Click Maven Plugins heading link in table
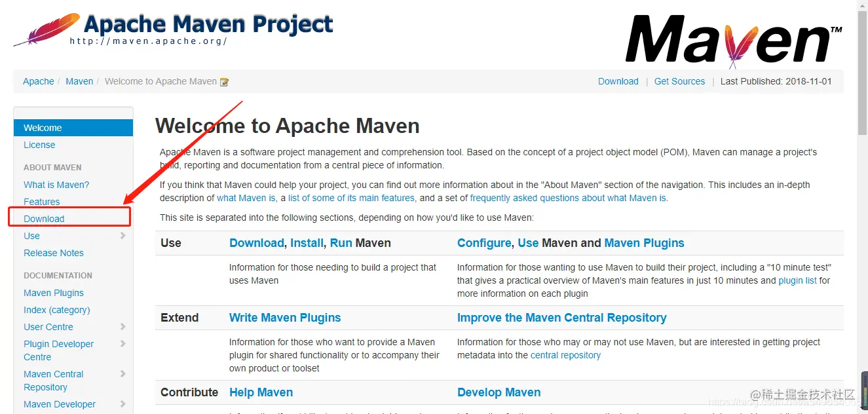The width and height of the screenshot is (868, 414). (644, 243)
